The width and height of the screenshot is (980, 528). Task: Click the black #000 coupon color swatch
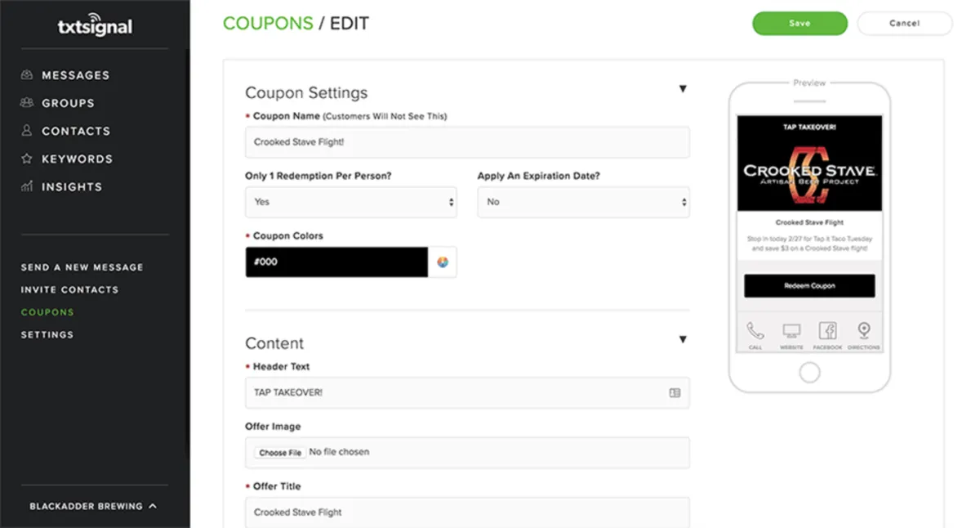(x=336, y=262)
